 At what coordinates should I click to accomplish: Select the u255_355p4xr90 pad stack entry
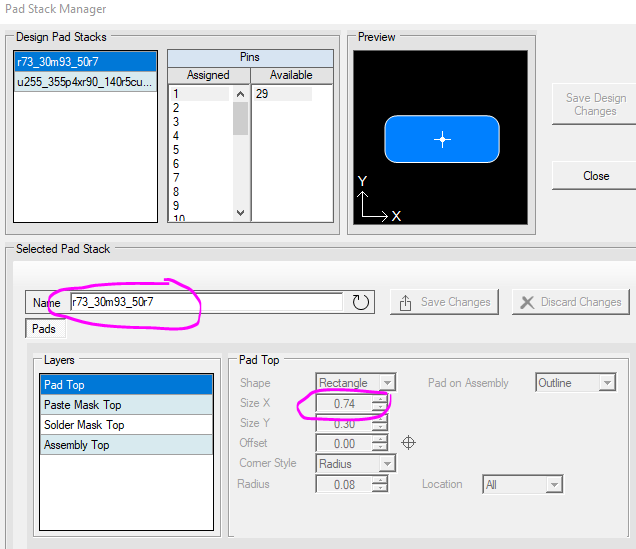(x=85, y=81)
